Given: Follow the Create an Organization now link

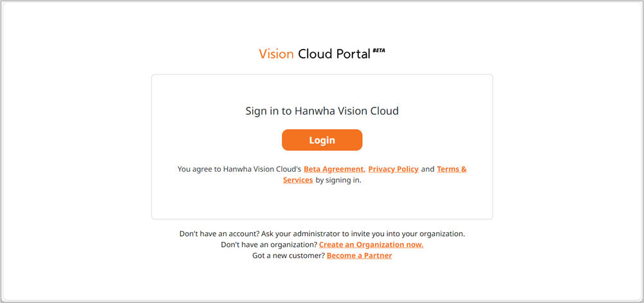Looking at the screenshot, I should [x=371, y=244].
